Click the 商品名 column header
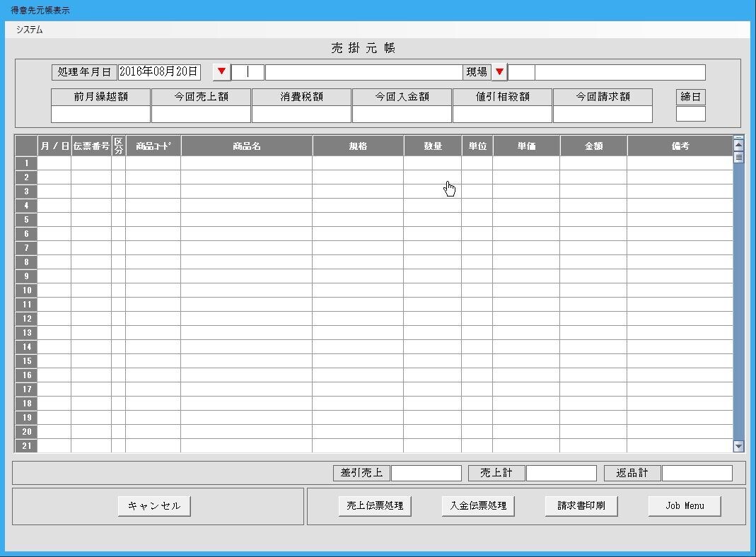The image size is (756, 557). [247, 146]
